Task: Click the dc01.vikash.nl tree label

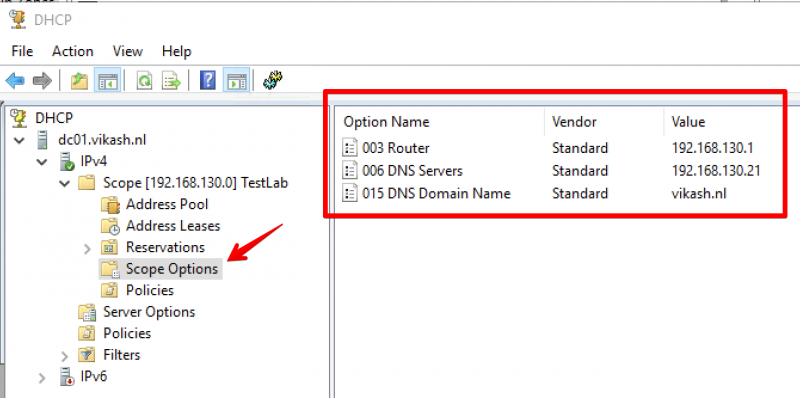Action: 102,140
